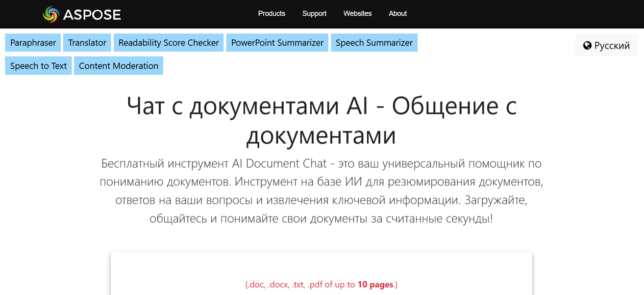Screen dimensions: 644x295
Task: Click the document upload area
Action: coord(322,273)
